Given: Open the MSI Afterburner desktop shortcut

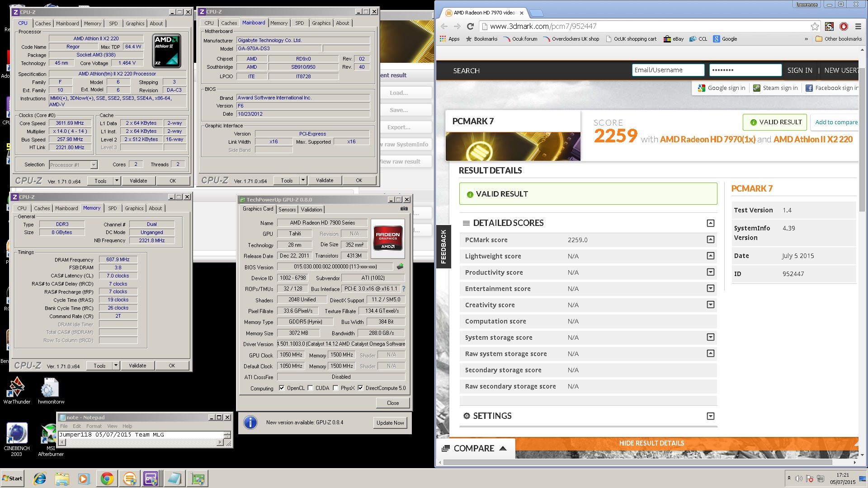Looking at the screenshot, I should click(51, 439).
